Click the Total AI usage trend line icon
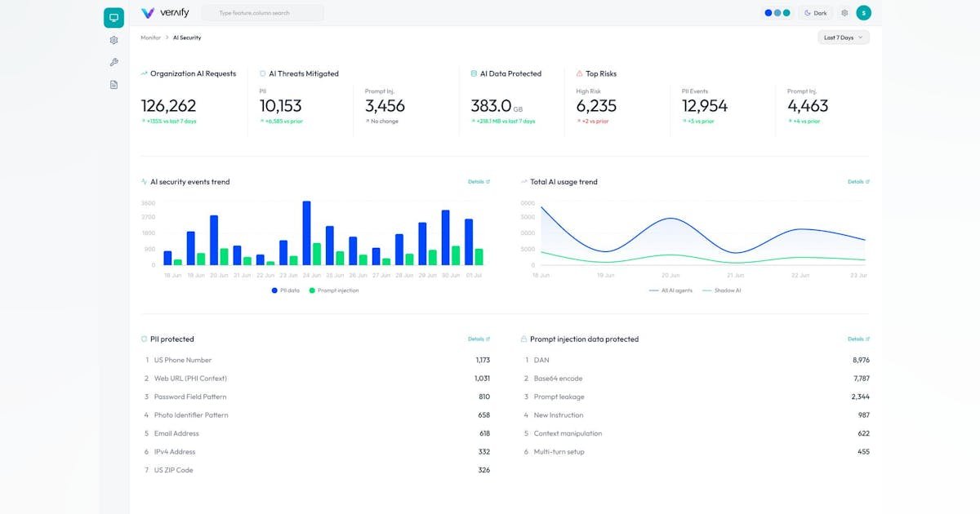This screenshot has height=514, width=980. (x=523, y=182)
